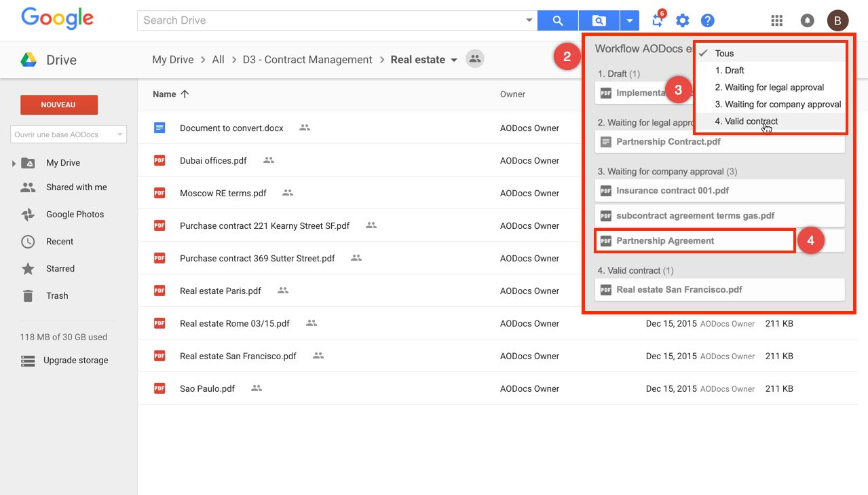Select 3. Waiting for company approval filter
The image size is (868, 495).
771,105
